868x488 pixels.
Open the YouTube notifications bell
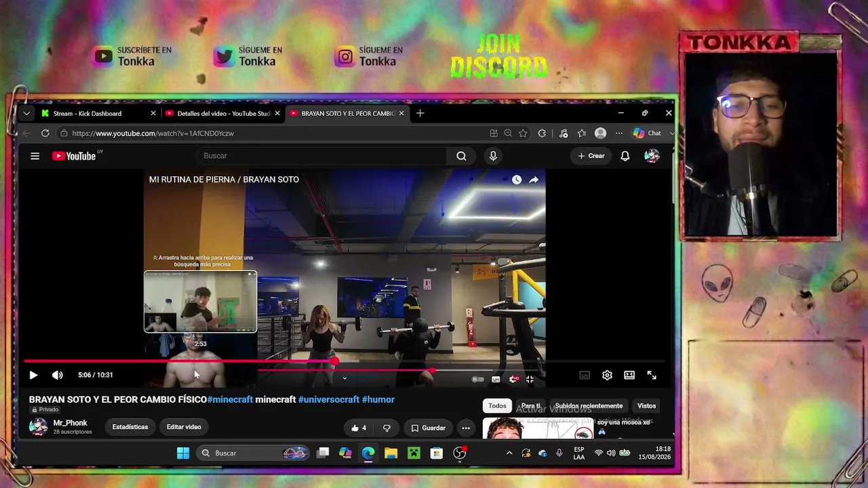coord(625,156)
